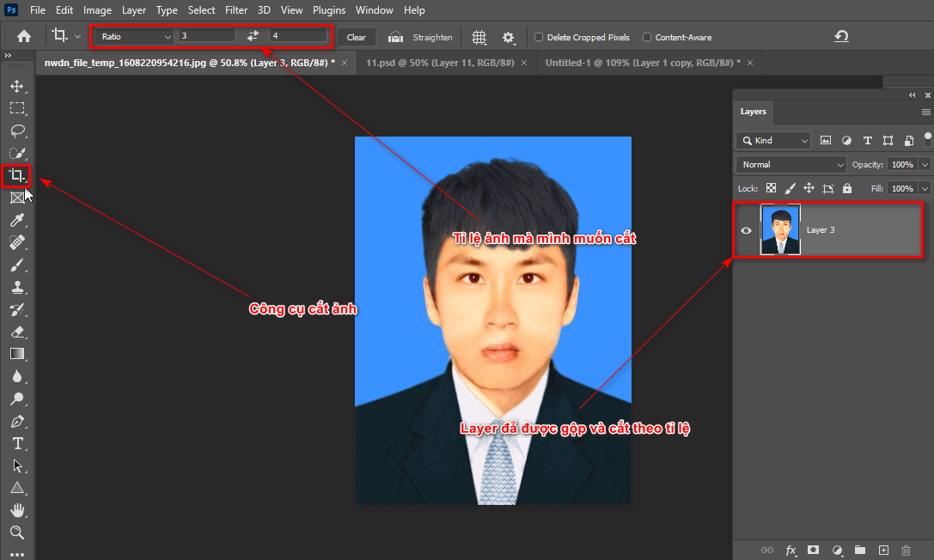The height and width of the screenshot is (560, 934).
Task: Switch to the 11.psd document tab
Action: tap(441, 62)
